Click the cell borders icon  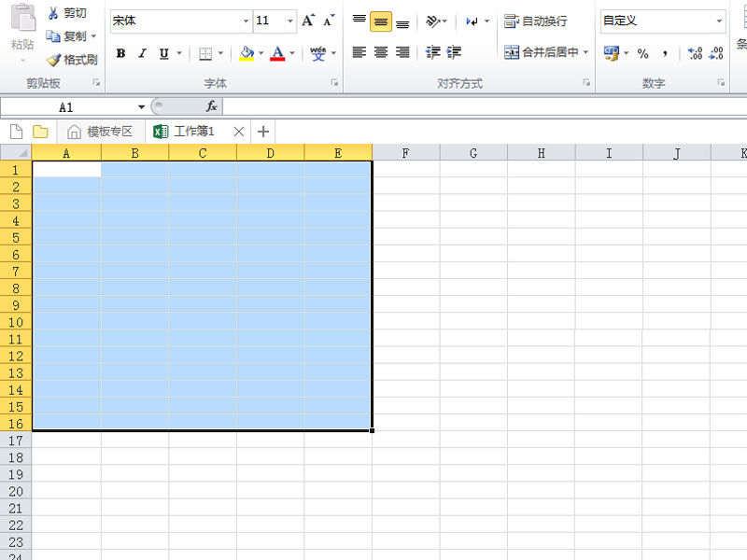pyautogui.click(x=205, y=53)
